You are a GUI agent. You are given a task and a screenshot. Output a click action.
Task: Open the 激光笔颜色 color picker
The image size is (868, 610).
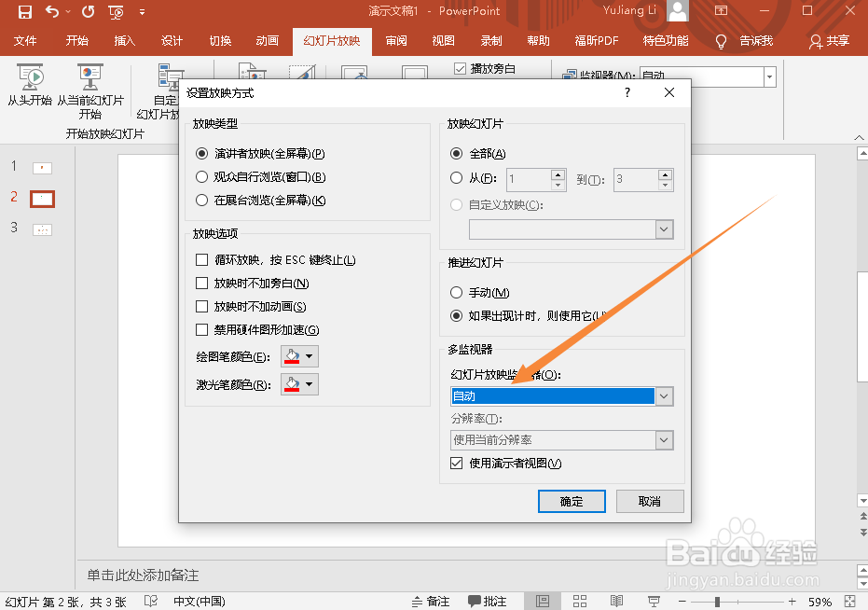click(299, 384)
